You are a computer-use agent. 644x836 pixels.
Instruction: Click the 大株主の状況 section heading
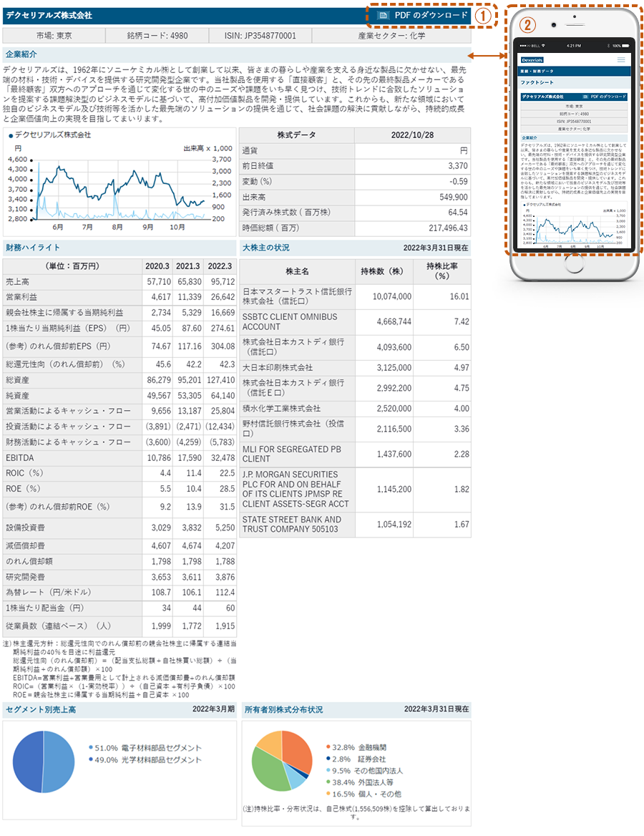click(x=266, y=248)
